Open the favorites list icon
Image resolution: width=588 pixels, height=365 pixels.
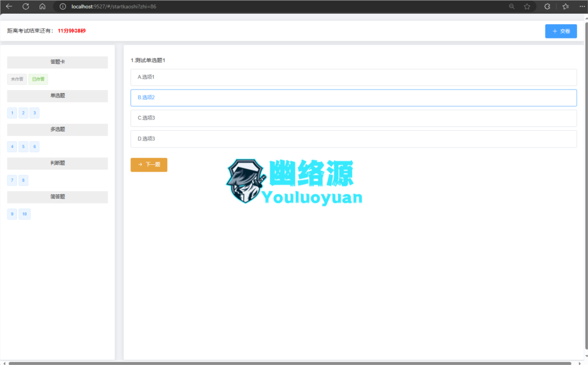click(566, 6)
